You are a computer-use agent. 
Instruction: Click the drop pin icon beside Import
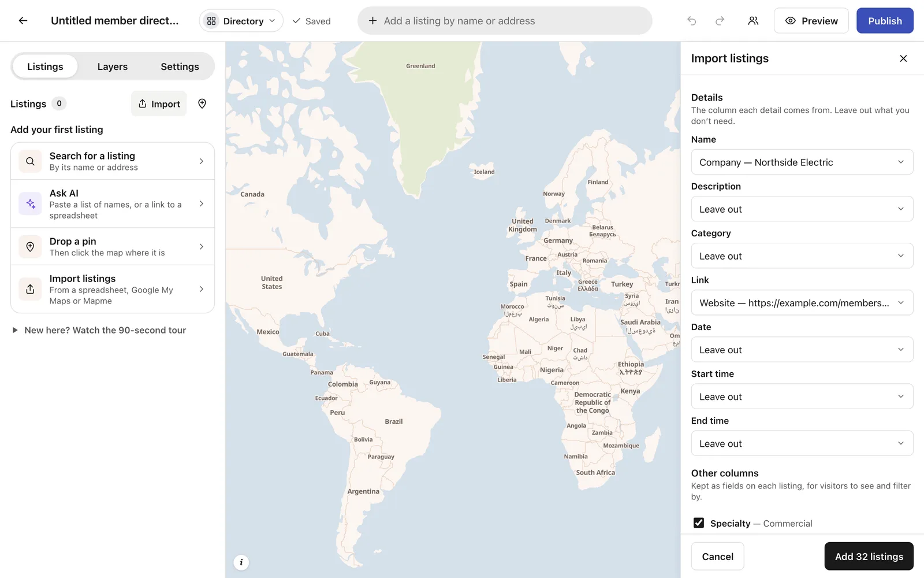(x=202, y=103)
